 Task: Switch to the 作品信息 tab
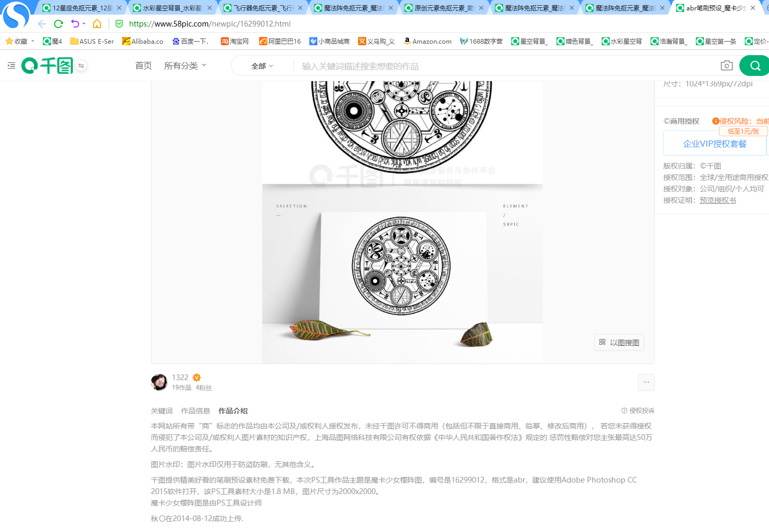(x=196, y=411)
